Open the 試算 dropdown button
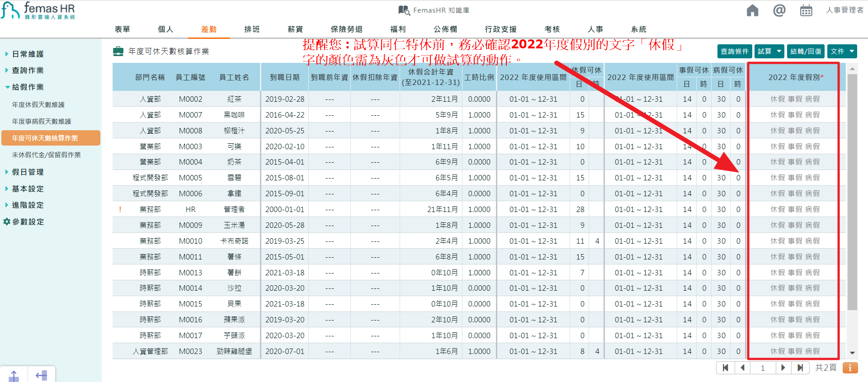This screenshot has width=868, height=382. coord(769,51)
